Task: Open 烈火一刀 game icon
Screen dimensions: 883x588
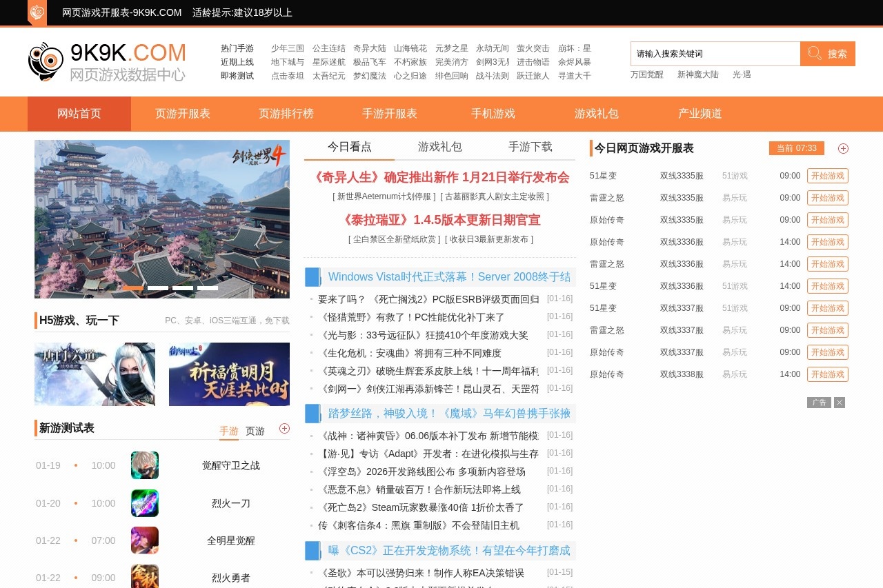Action: [x=145, y=503]
